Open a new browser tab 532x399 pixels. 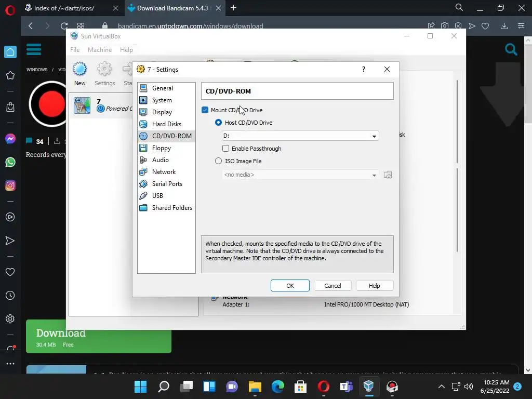click(233, 8)
